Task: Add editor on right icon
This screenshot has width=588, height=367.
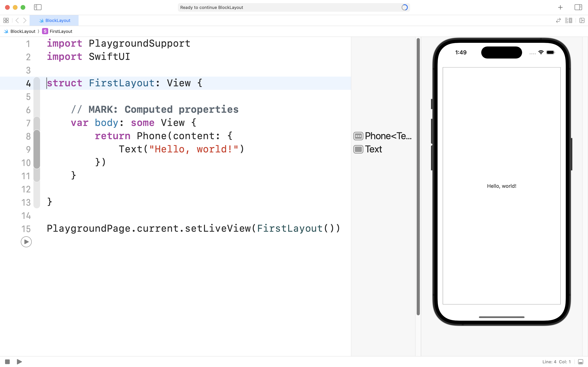Action: point(582,20)
